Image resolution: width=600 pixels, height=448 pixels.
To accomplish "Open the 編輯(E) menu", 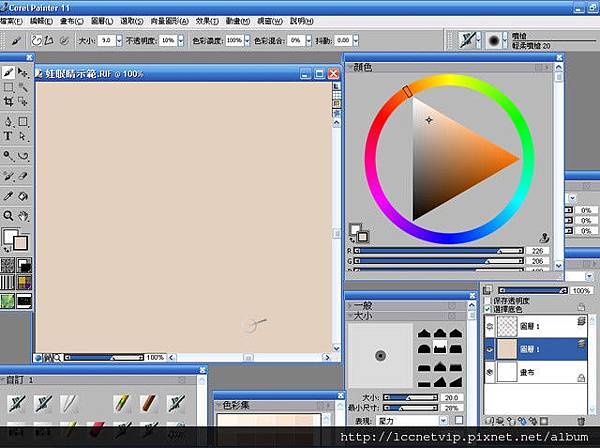I will point(41,21).
